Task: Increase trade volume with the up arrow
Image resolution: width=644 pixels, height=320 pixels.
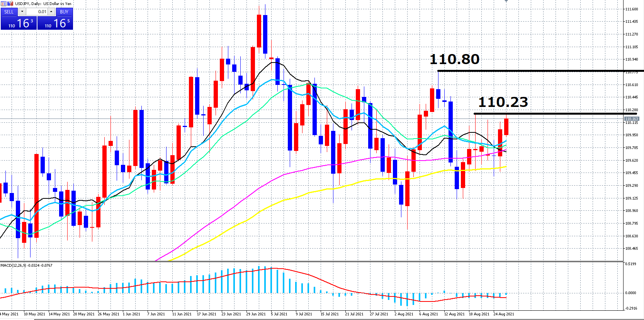Action: click(x=51, y=12)
